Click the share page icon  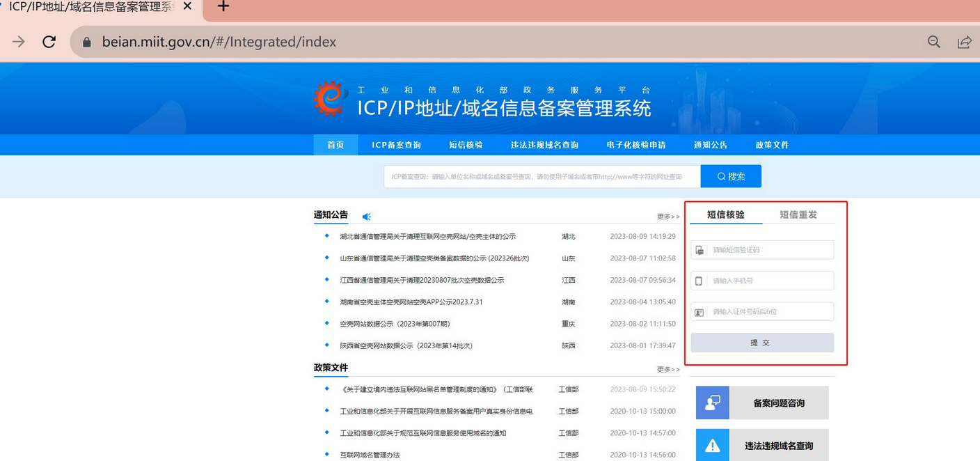[x=964, y=42]
